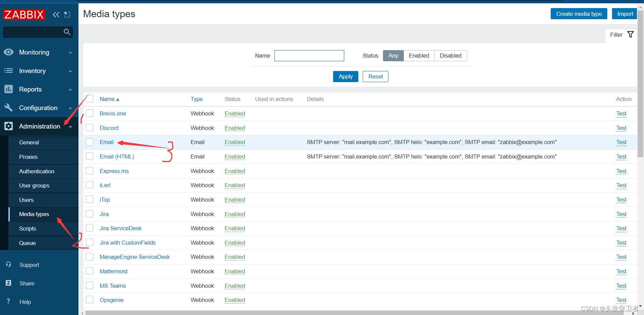Open the ManageEngine ServiceDesk link
This screenshot has height=315, width=644.
click(135, 257)
